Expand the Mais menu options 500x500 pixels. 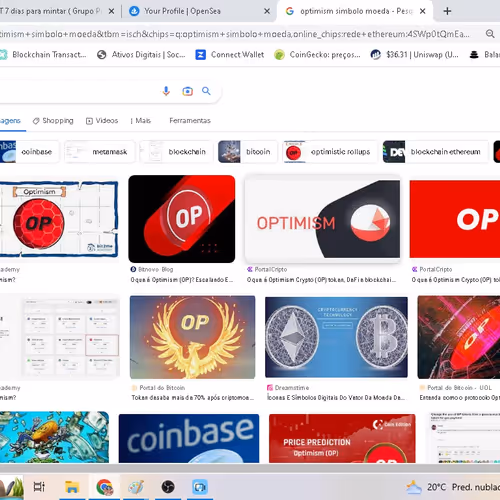[x=141, y=120]
